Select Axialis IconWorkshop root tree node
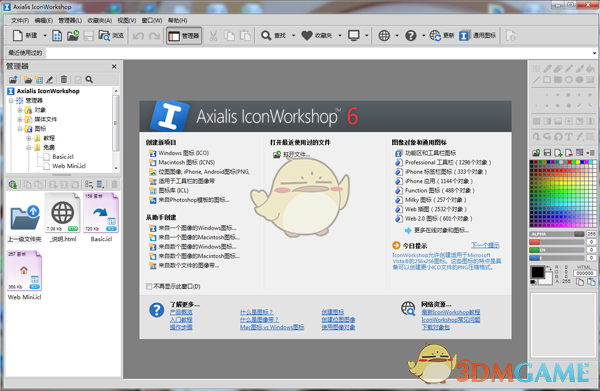 48,91
